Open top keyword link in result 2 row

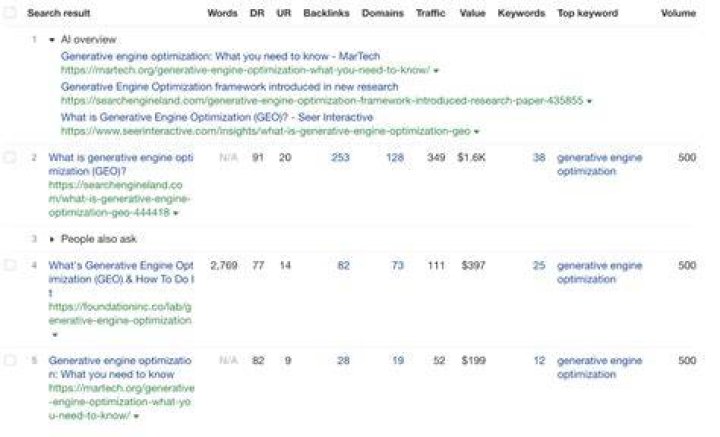click(x=599, y=164)
